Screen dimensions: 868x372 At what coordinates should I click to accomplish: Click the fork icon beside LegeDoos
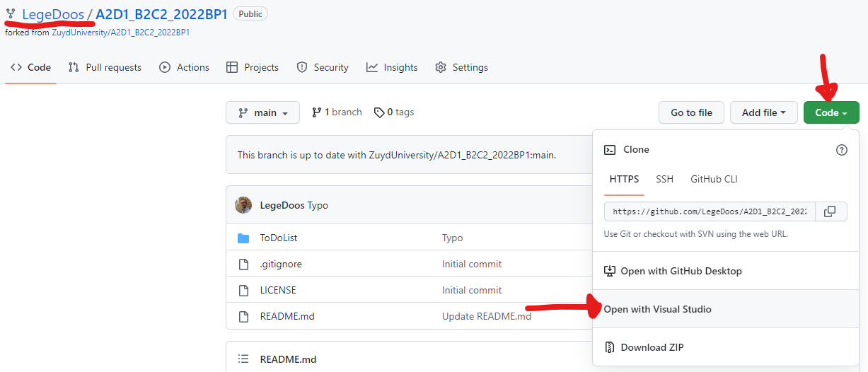[x=11, y=13]
